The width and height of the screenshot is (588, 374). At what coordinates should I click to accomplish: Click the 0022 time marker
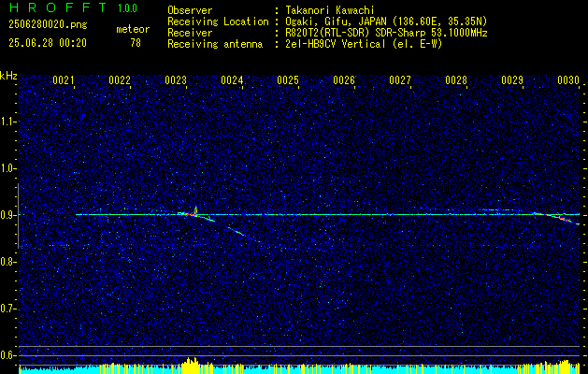120,79
